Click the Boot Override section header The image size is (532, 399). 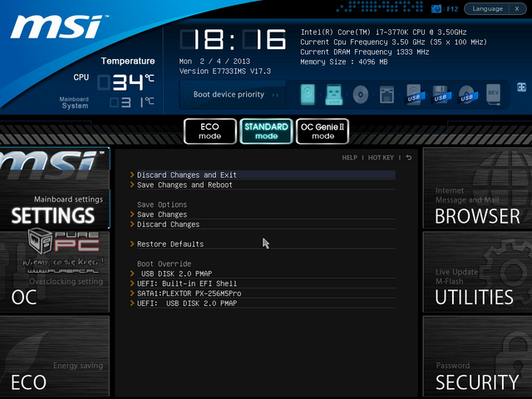(165, 264)
